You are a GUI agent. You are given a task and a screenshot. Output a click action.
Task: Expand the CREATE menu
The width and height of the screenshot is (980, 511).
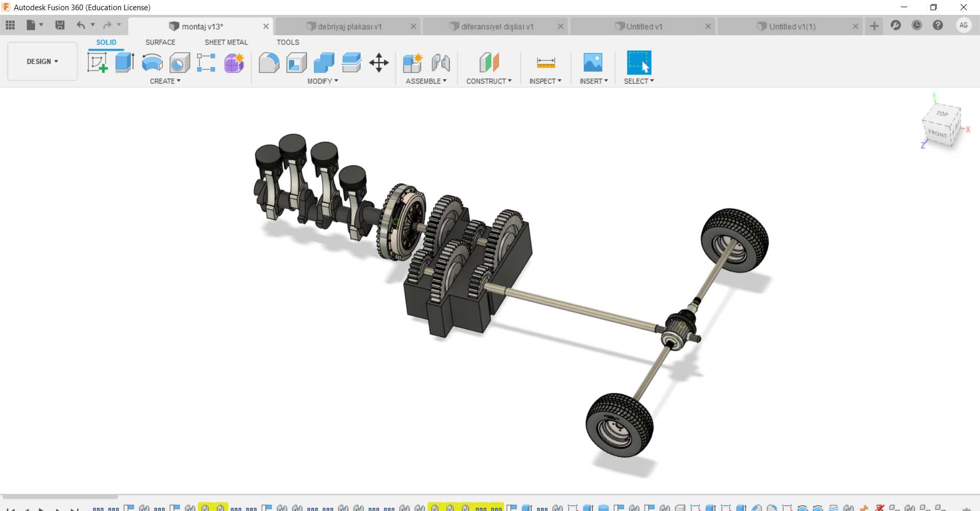(x=165, y=81)
